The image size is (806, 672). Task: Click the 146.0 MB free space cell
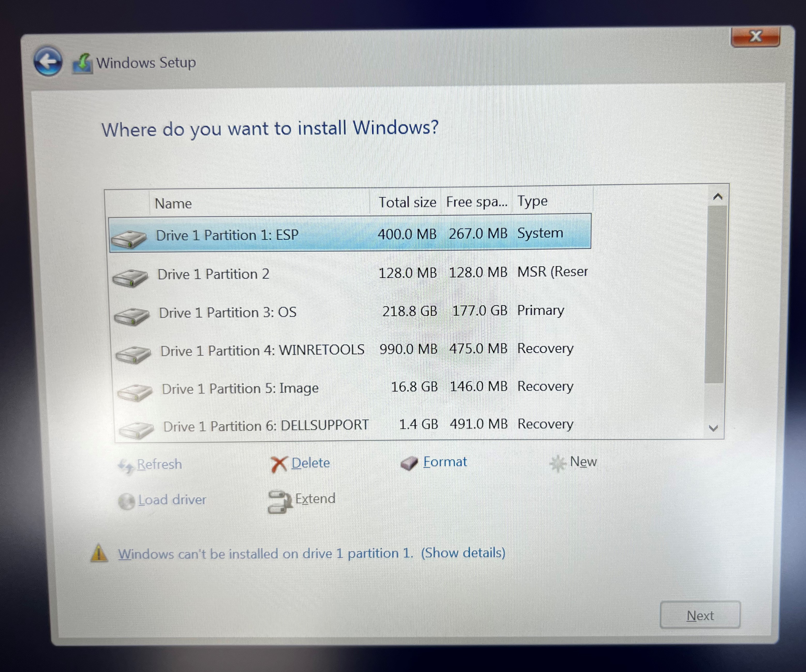(x=479, y=386)
